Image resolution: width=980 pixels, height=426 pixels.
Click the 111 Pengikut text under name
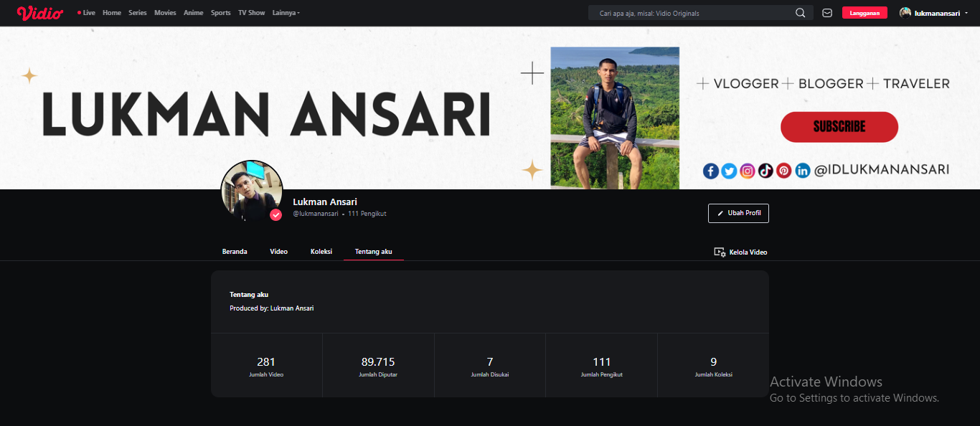(367, 214)
